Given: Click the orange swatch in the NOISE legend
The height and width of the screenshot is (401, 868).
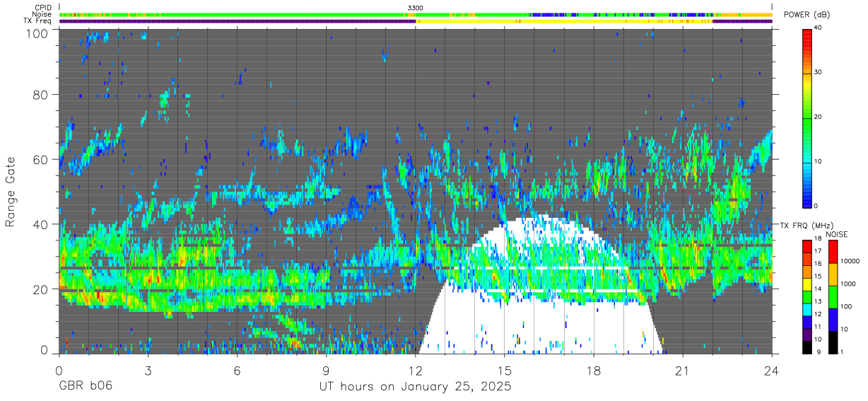Looking at the screenshot, I should (x=832, y=274).
